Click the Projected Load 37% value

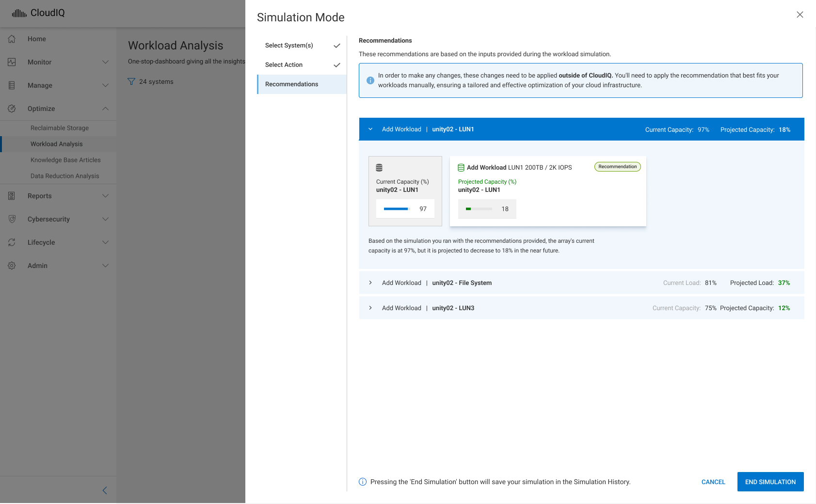(x=784, y=283)
